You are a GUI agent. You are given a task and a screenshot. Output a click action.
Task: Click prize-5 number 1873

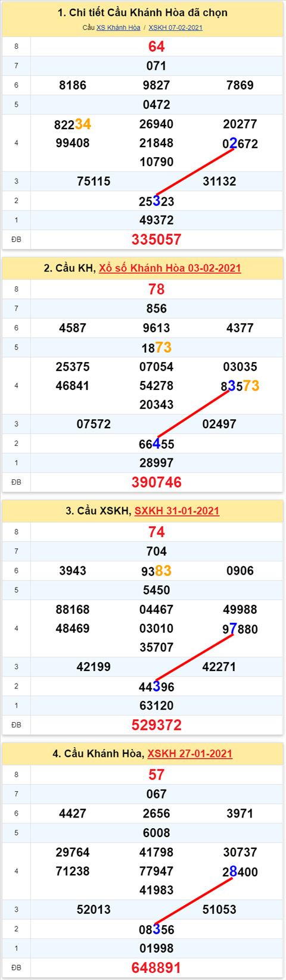tap(156, 348)
